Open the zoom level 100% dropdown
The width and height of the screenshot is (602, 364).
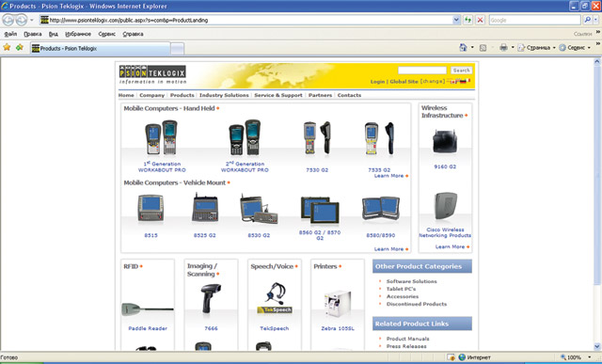pyautogui.click(x=575, y=357)
